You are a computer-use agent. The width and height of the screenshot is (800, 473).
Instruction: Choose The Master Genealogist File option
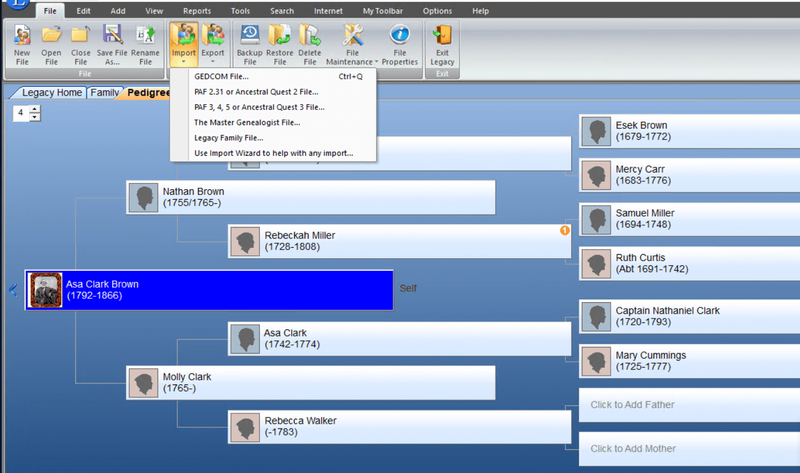[273, 122]
